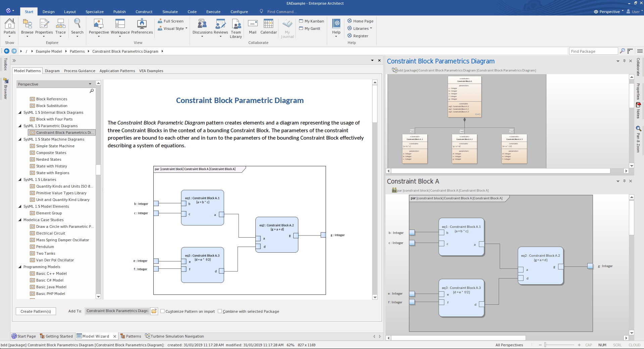
Task: Open the Pan & Zoom panel
Action: (x=639, y=139)
